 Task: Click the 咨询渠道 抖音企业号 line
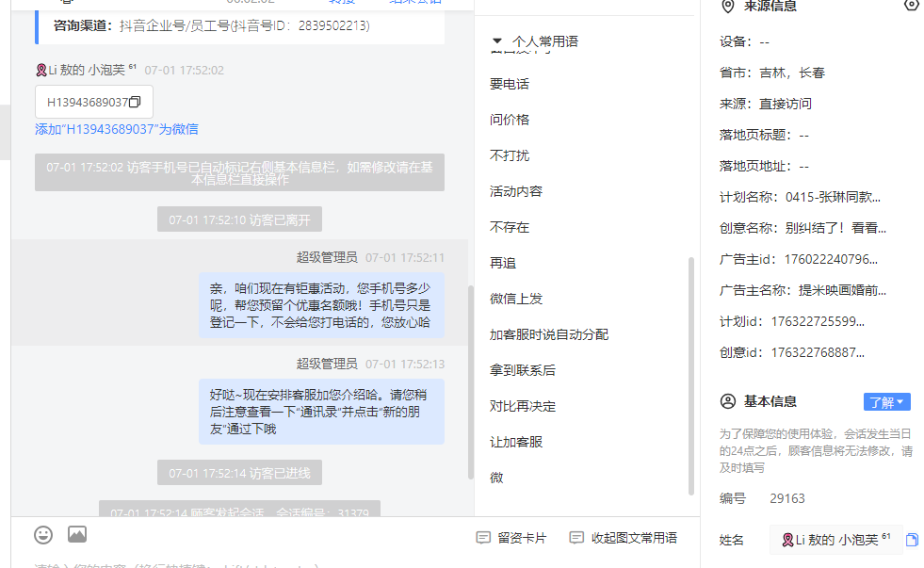pos(212,26)
